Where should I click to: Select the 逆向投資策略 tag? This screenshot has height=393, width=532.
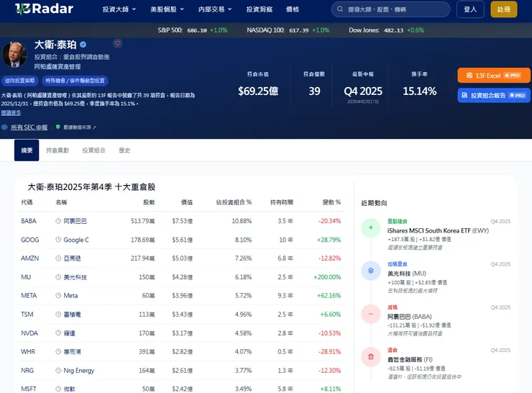coord(19,81)
